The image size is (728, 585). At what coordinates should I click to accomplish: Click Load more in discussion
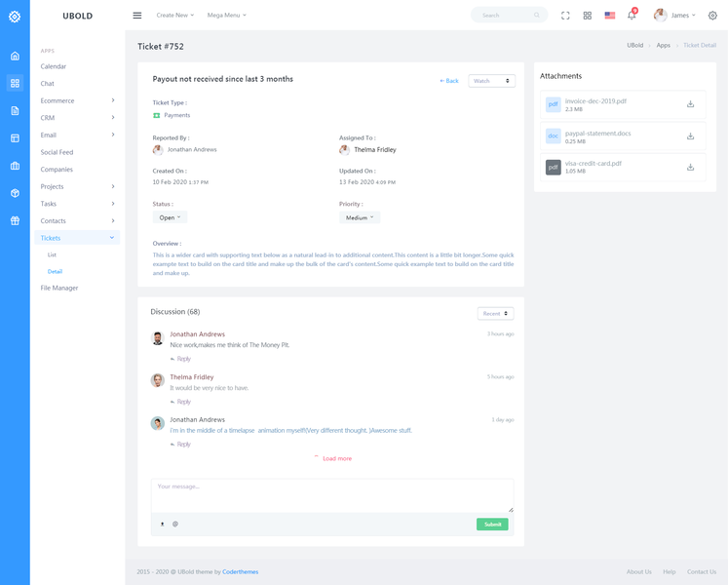click(x=336, y=458)
